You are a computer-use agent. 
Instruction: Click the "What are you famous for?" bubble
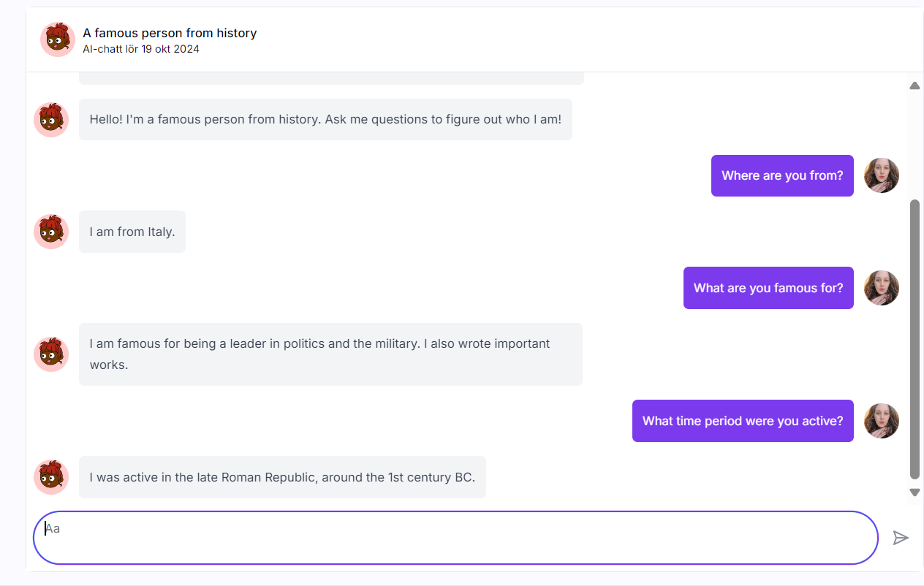pyautogui.click(x=768, y=288)
